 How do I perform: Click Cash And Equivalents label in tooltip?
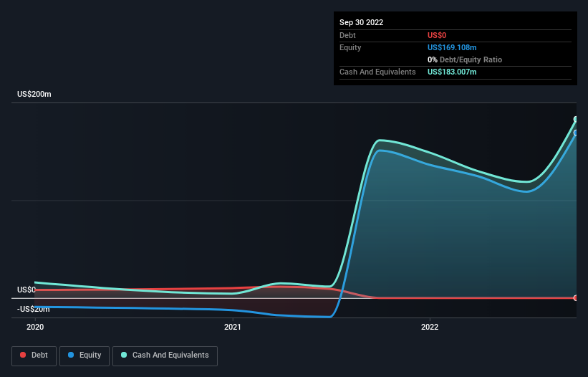(x=377, y=72)
